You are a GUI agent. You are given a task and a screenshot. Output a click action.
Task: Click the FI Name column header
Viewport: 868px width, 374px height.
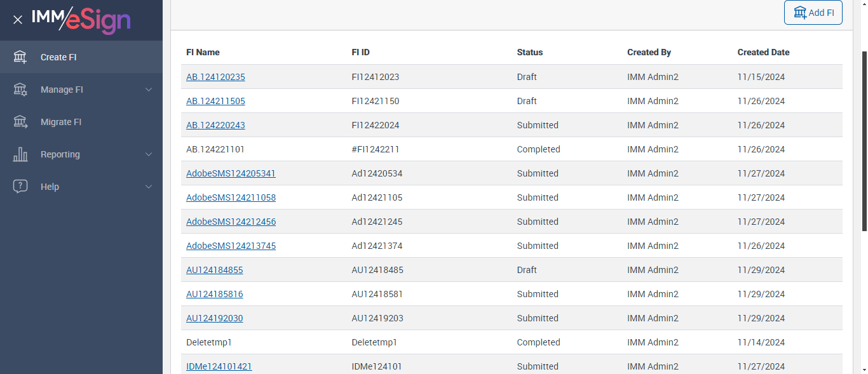[x=203, y=52]
